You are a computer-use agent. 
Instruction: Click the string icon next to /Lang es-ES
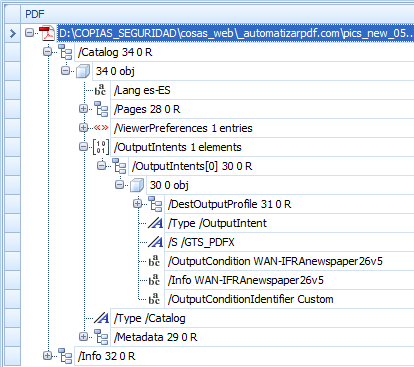100,90
